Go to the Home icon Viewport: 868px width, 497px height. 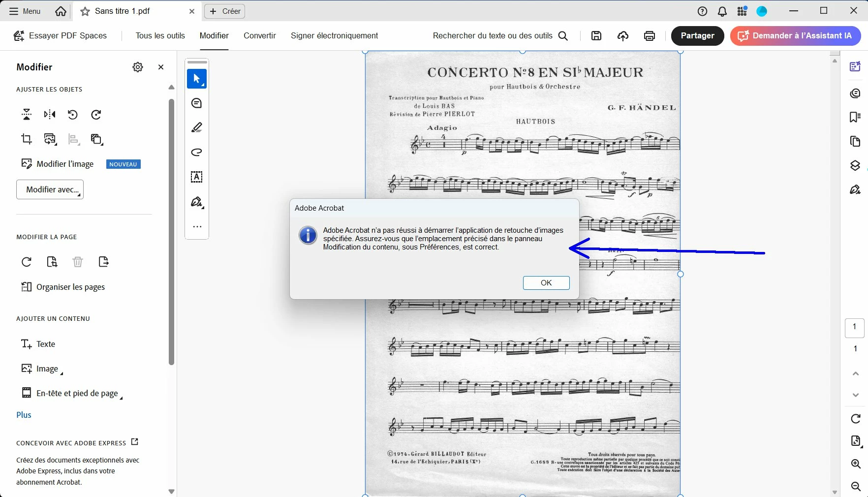61,11
